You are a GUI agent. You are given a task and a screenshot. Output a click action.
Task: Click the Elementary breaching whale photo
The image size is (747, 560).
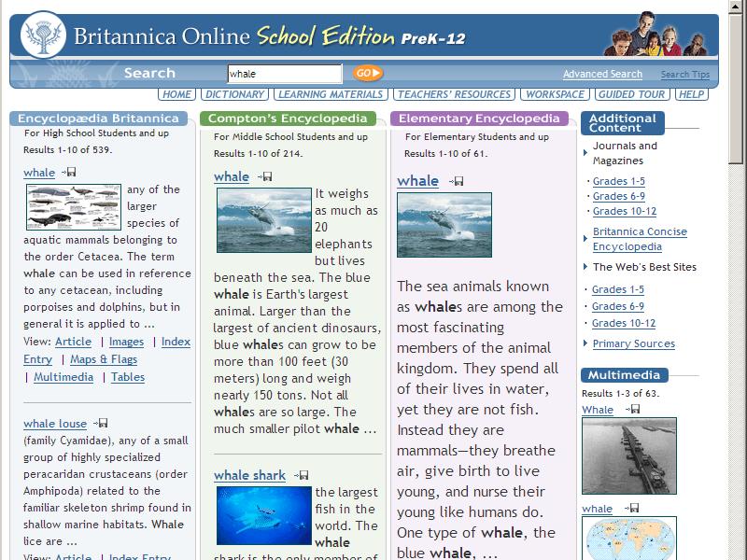(444, 225)
